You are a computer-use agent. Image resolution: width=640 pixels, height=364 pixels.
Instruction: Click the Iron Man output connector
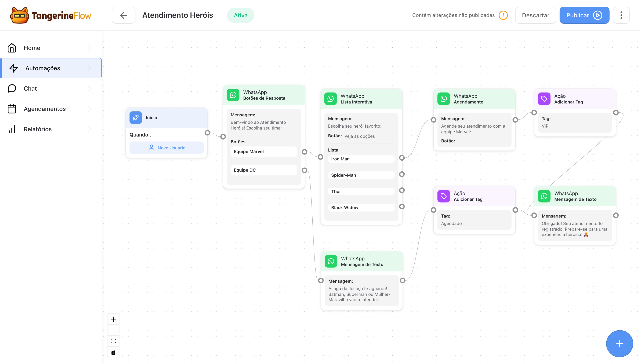(402, 158)
